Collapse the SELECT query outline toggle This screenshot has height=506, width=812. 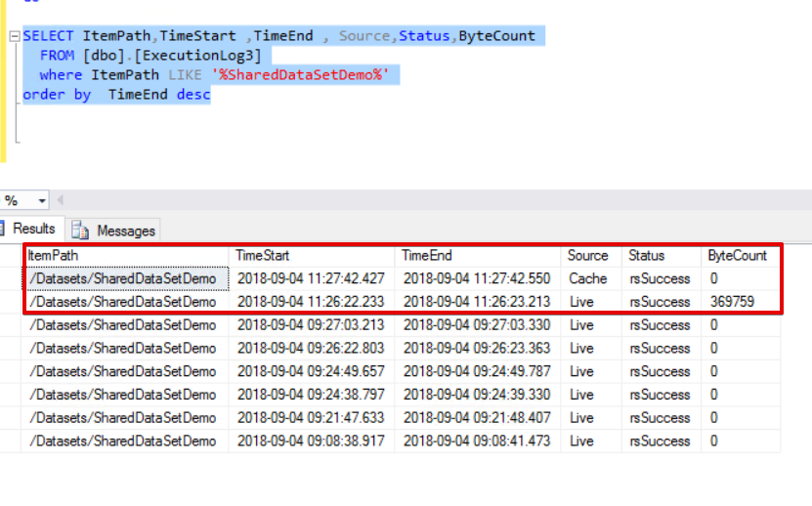15,36
